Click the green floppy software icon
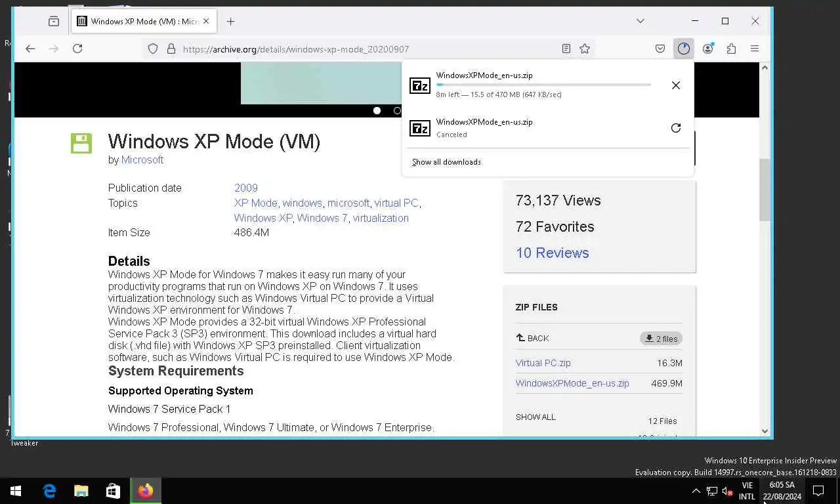 (x=81, y=144)
